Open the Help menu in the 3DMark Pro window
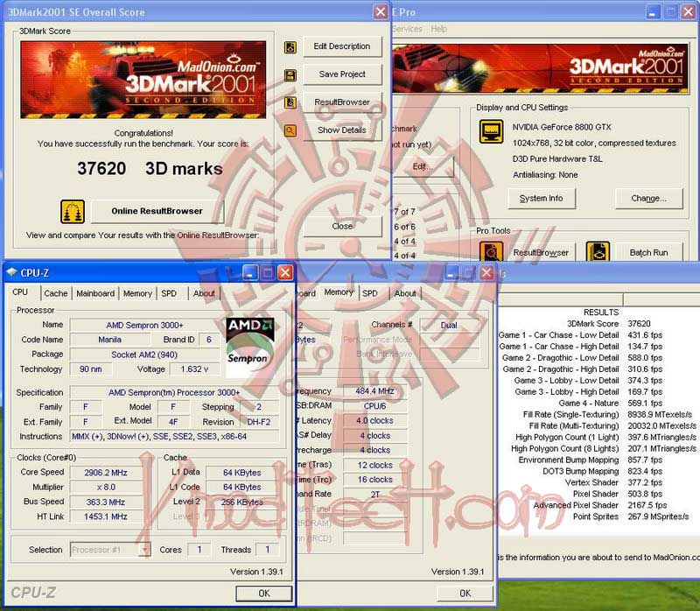700x611 pixels. point(439,29)
